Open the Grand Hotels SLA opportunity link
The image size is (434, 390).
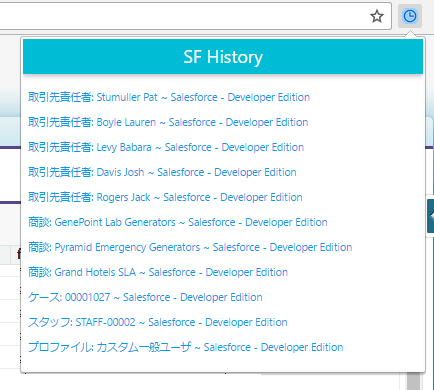point(158,272)
